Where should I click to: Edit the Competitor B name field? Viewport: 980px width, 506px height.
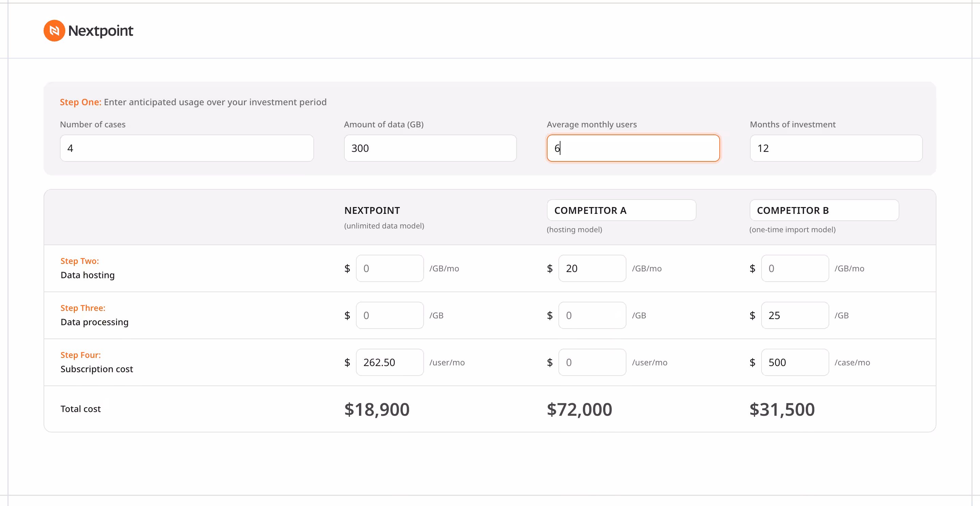tap(824, 210)
